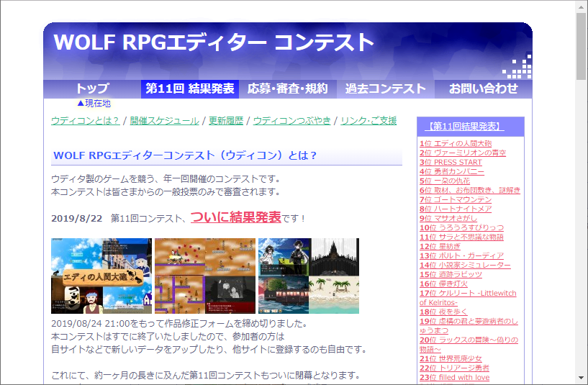This screenshot has width=588, height=385.
Task: Open the beach and train screenshot thumbnail
Action: coord(309,276)
